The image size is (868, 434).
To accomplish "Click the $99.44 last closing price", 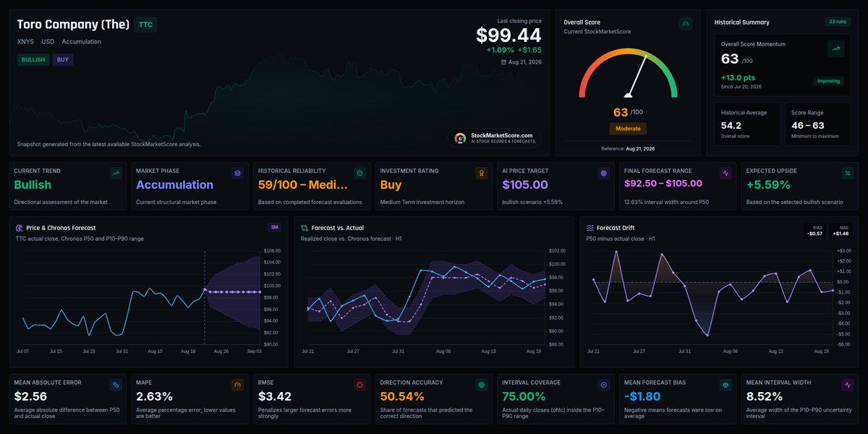I will [x=509, y=35].
